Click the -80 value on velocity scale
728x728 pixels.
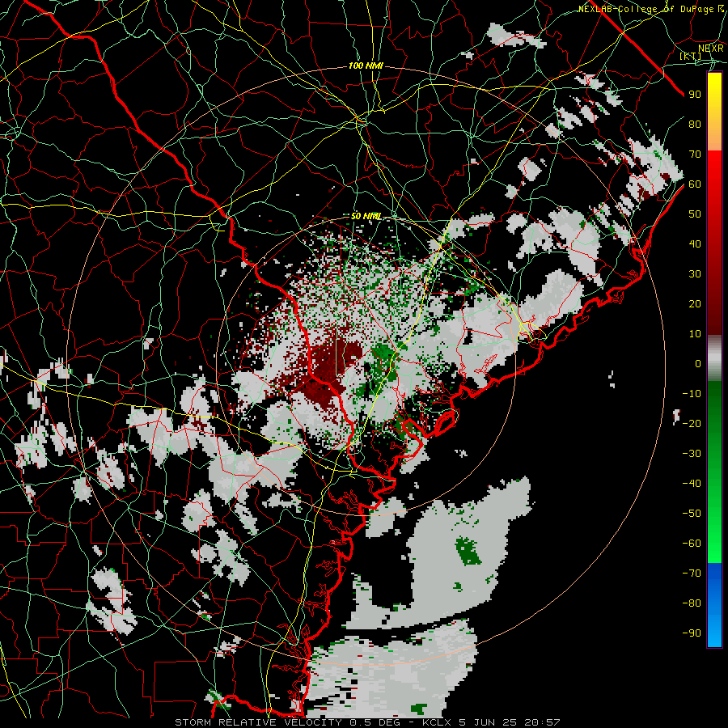point(692,603)
